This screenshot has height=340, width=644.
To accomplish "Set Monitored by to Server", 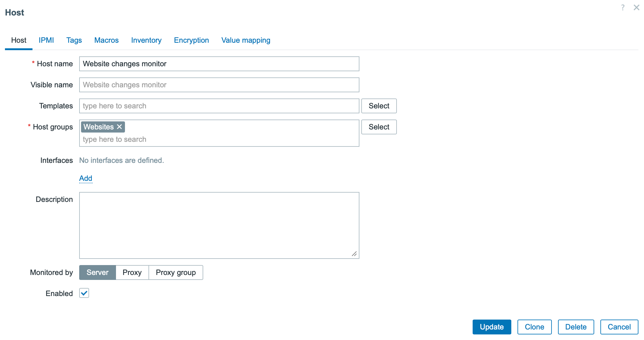I will pyautogui.click(x=97, y=272).
